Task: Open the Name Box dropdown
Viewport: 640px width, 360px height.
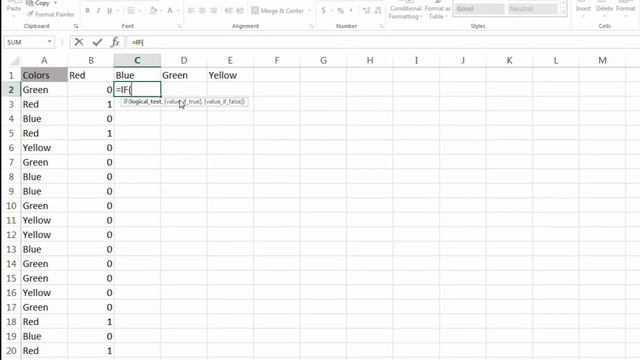Action: click(x=49, y=42)
